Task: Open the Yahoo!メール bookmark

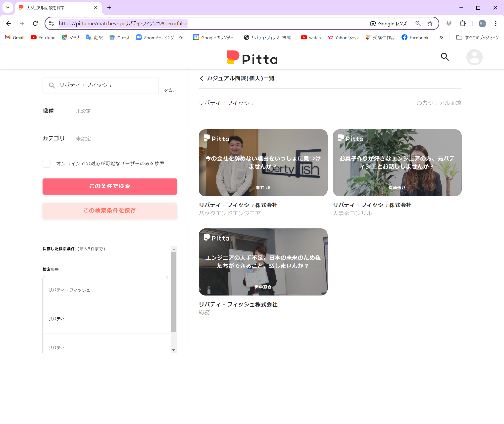Action: pyautogui.click(x=343, y=38)
